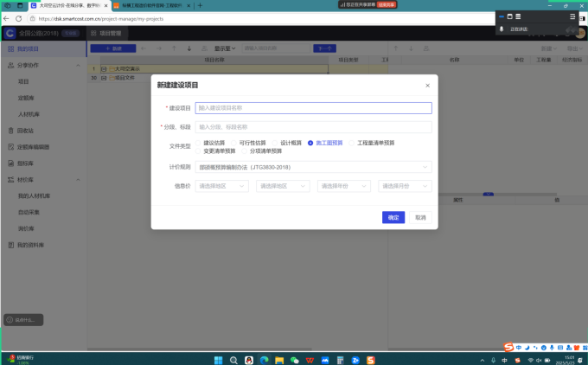Viewport: 588px width, 365px height.
Task: Click the 确定 confirm button
Action: click(x=393, y=217)
